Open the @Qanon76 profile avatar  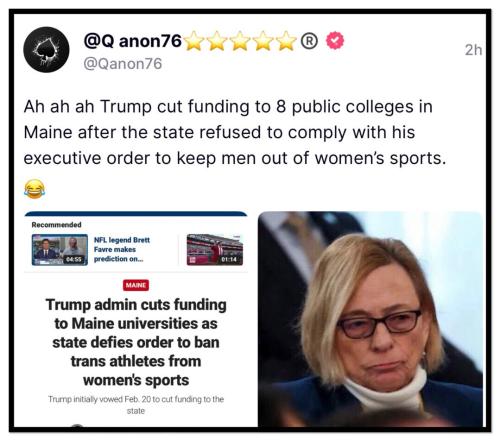46,50
